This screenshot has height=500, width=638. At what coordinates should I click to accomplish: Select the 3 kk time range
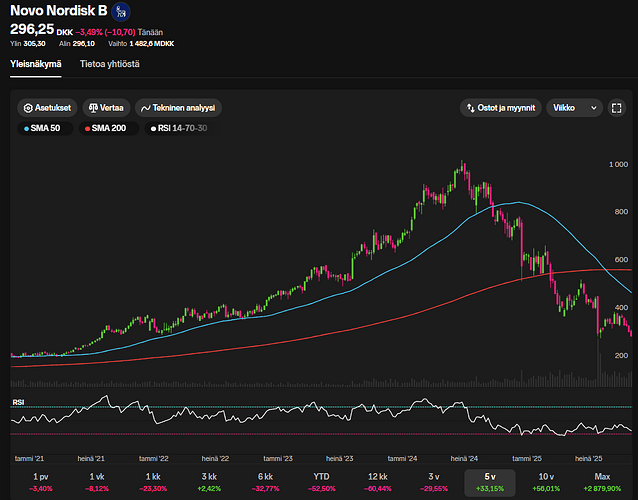pos(209,482)
